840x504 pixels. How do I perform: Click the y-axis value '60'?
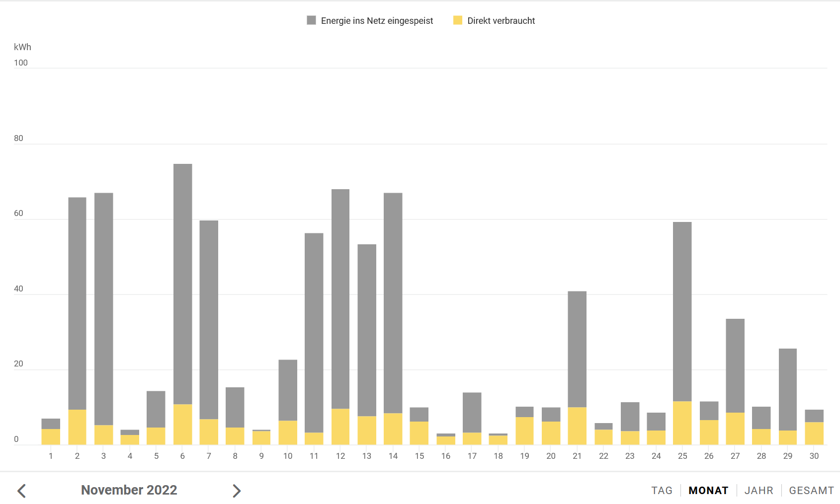click(18, 213)
